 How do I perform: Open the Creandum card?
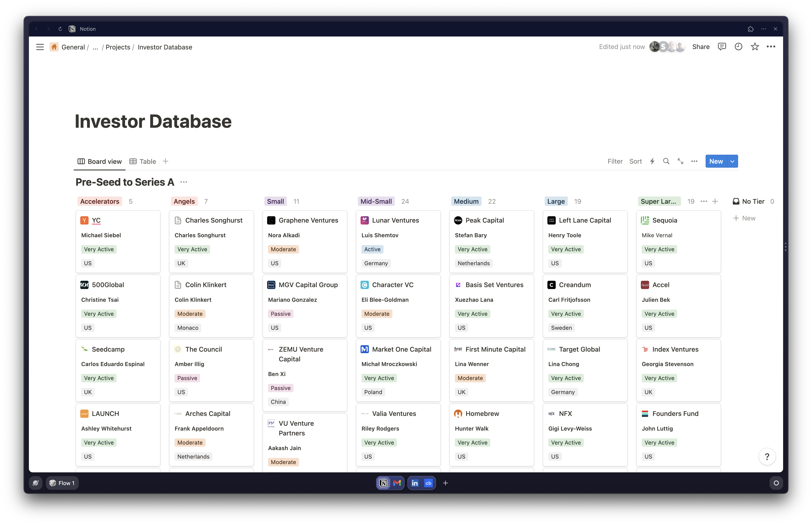point(585,306)
